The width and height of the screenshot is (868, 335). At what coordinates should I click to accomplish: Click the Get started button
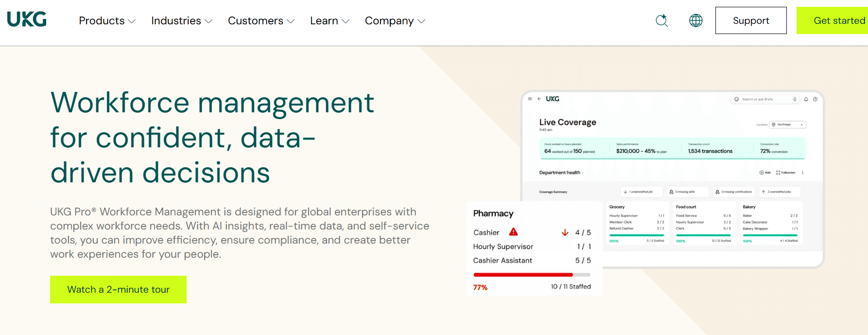(x=833, y=20)
